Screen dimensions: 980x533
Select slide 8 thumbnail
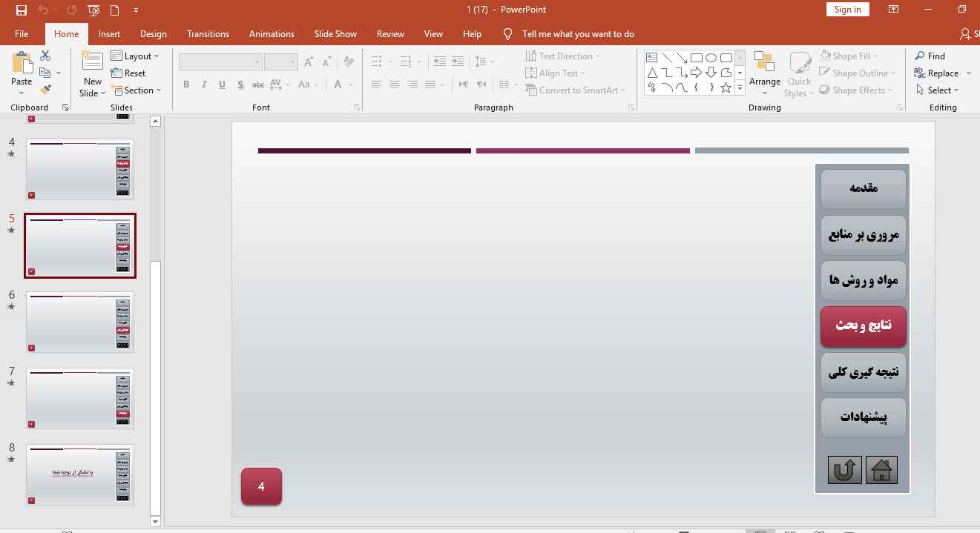pos(80,474)
